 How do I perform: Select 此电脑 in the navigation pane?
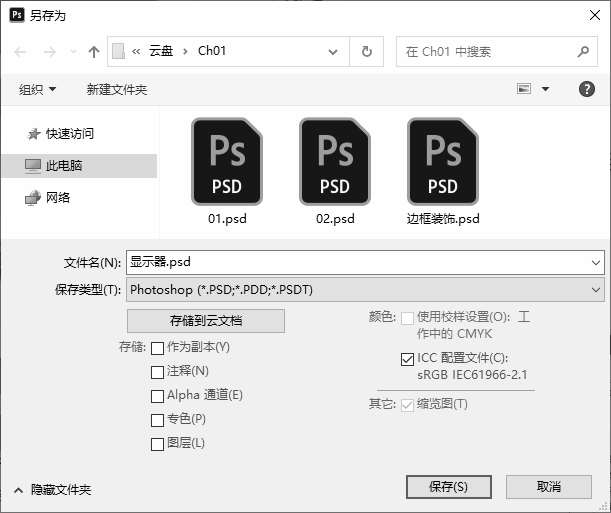(x=79, y=166)
